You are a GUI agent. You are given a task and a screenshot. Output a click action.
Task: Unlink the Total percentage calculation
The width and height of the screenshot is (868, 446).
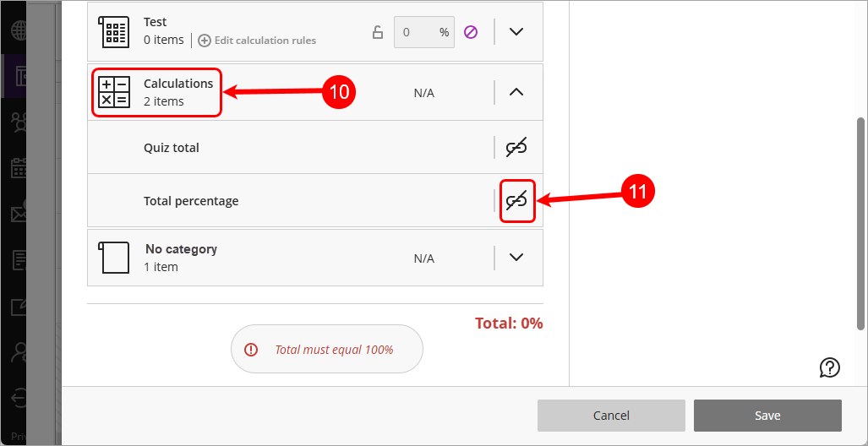516,201
